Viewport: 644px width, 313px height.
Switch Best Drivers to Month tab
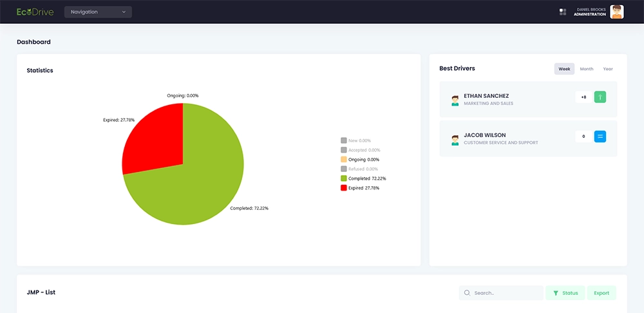(x=586, y=69)
